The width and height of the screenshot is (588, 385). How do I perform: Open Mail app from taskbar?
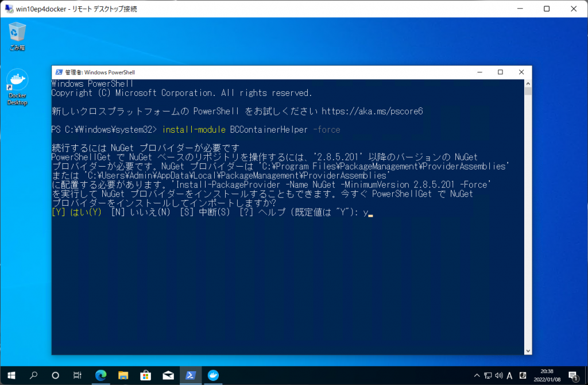tap(168, 375)
